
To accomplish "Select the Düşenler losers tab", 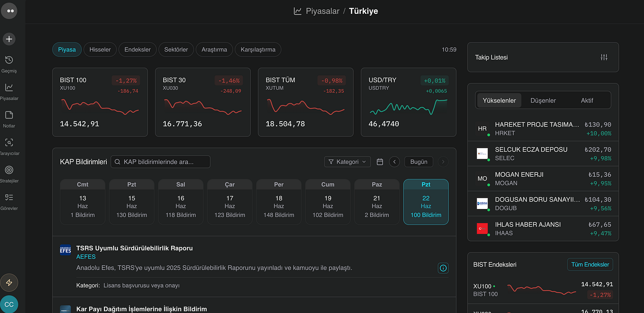I will pyautogui.click(x=543, y=100).
